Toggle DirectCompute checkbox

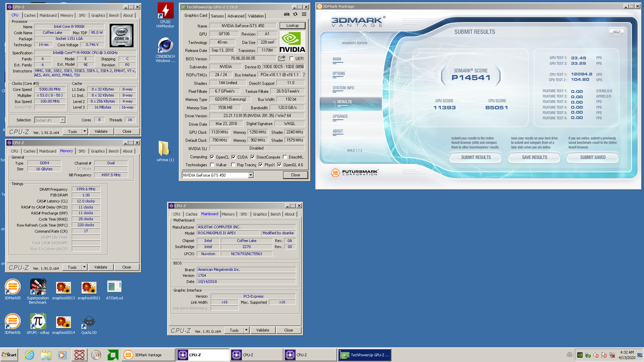[x=253, y=157]
